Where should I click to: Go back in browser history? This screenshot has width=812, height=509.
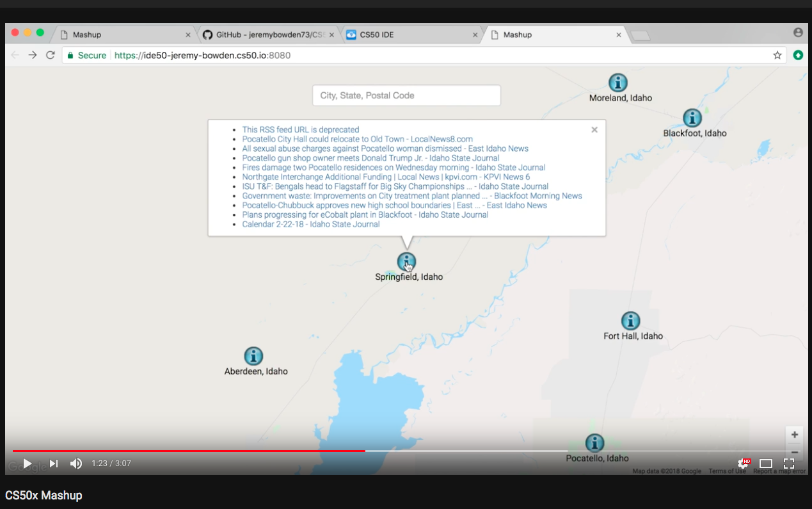click(15, 55)
